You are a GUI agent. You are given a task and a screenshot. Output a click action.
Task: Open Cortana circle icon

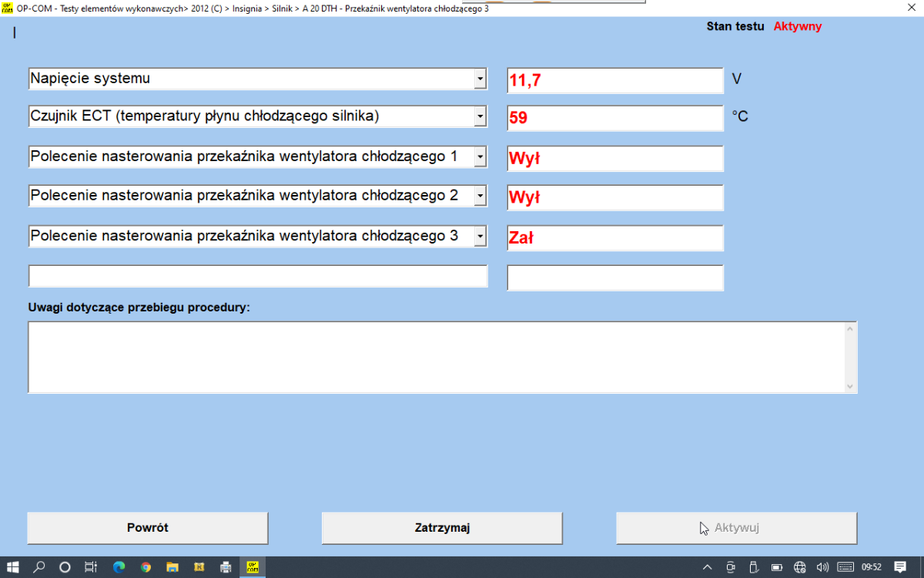pos(65,567)
